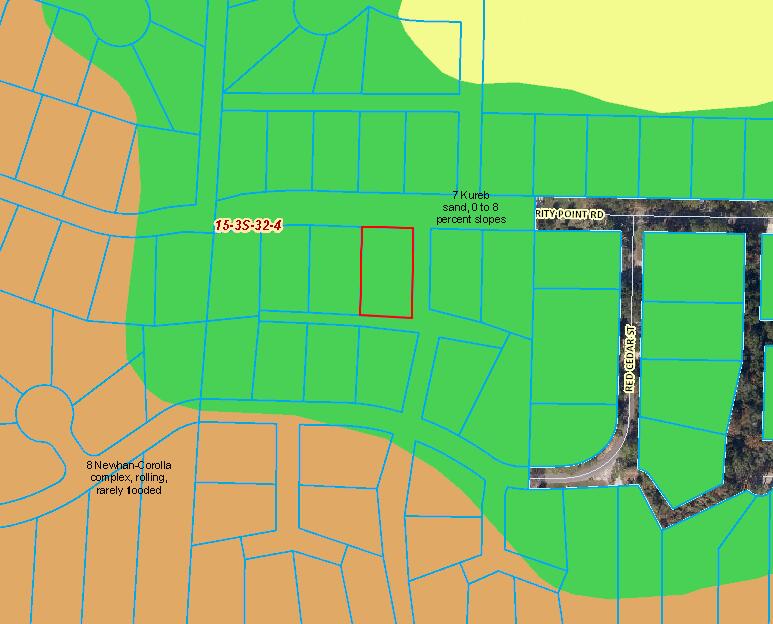Click the orange soil area below Newhan-Corolla label
This screenshot has width=773, height=624.
pos(130,560)
